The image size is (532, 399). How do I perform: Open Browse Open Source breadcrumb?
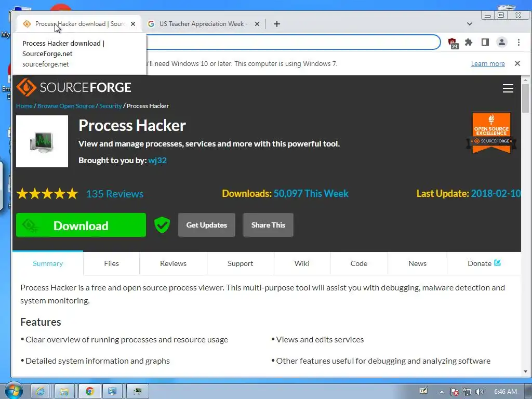click(66, 106)
